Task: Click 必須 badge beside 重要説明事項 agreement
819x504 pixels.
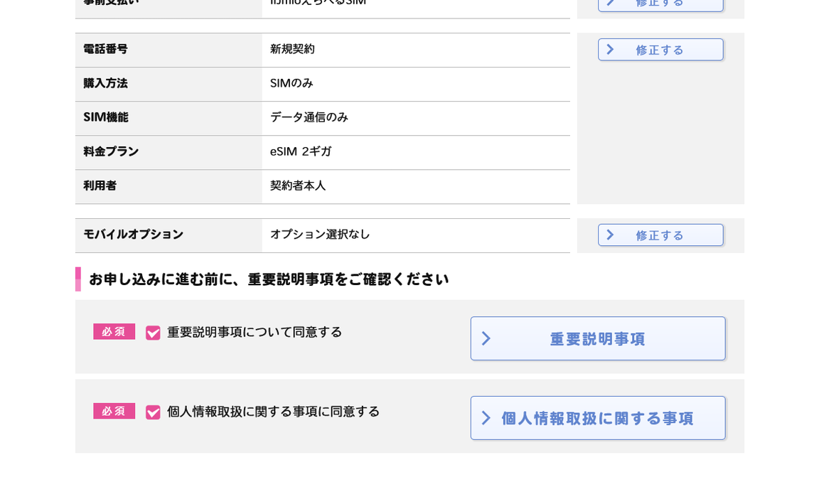Action: [x=114, y=332]
